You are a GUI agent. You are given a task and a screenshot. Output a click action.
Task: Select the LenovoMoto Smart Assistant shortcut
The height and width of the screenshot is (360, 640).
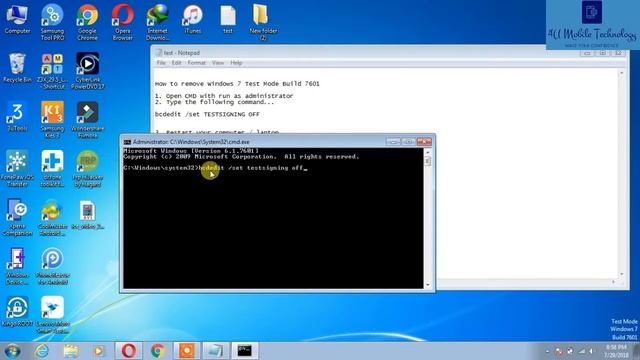(52, 314)
